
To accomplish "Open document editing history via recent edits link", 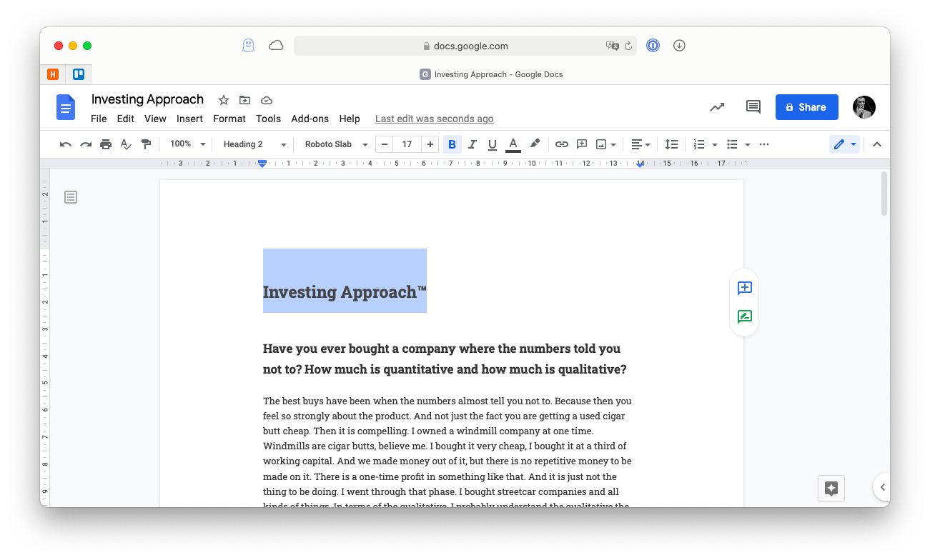I will tap(434, 119).
